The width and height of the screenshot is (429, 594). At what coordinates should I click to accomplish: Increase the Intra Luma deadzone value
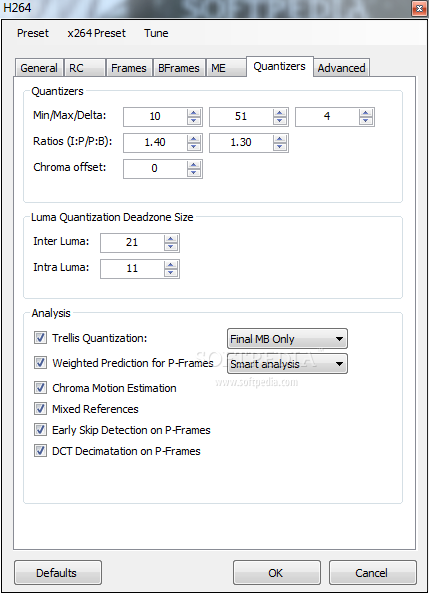(x=171, y=265)
